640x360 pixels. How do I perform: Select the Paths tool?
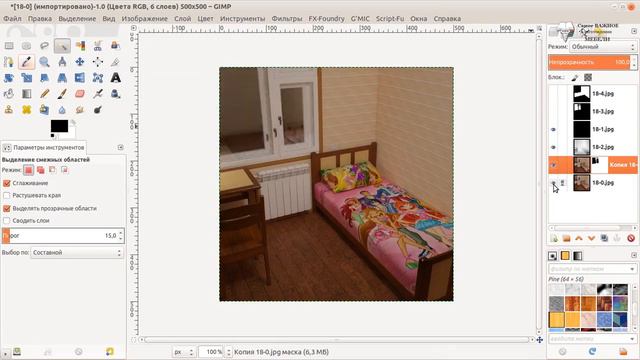point(9,62)
